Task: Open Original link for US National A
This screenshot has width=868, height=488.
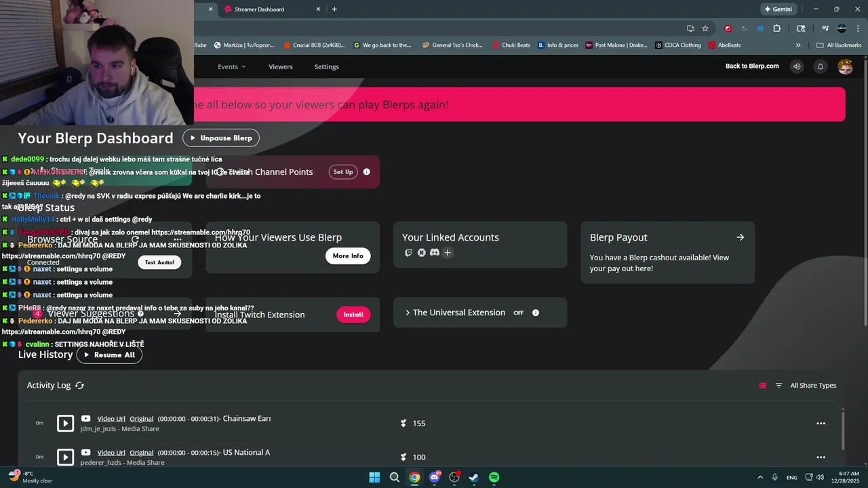Action: [142, 453]
